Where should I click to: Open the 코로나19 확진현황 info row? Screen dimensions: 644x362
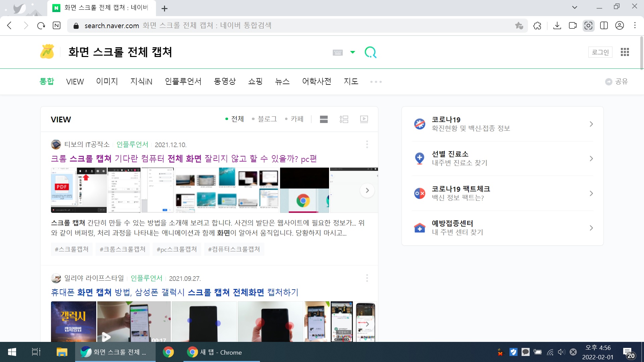coord(502,124)
